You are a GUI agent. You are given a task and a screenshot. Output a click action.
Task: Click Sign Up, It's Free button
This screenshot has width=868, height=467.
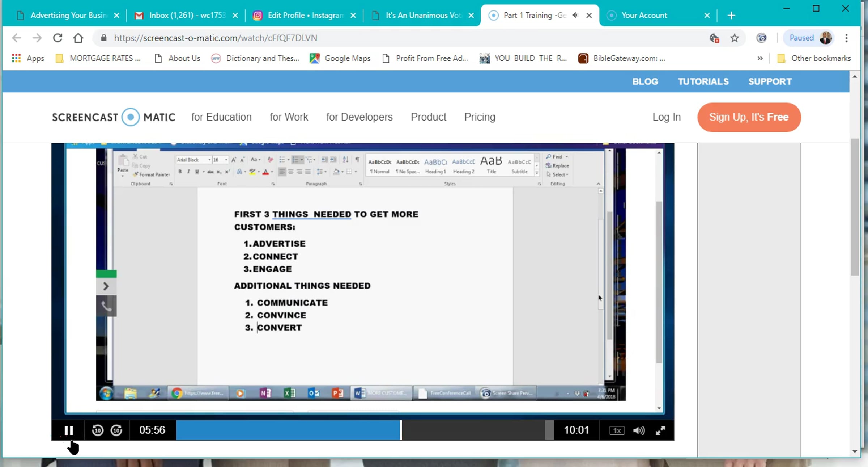(x=749, y=117)
